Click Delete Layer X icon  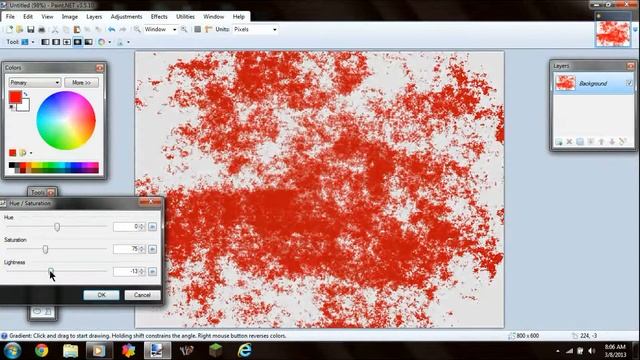(569, 142)
